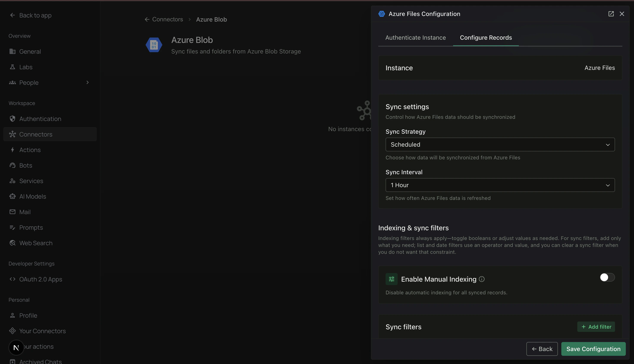Open OAuth 2.0 Apps developer settings
The width and height of the screenshot is (634, 364).
(50, 279)
